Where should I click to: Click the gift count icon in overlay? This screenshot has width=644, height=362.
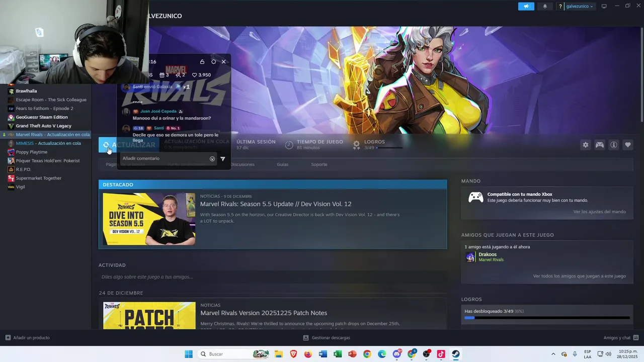(162, 75)
